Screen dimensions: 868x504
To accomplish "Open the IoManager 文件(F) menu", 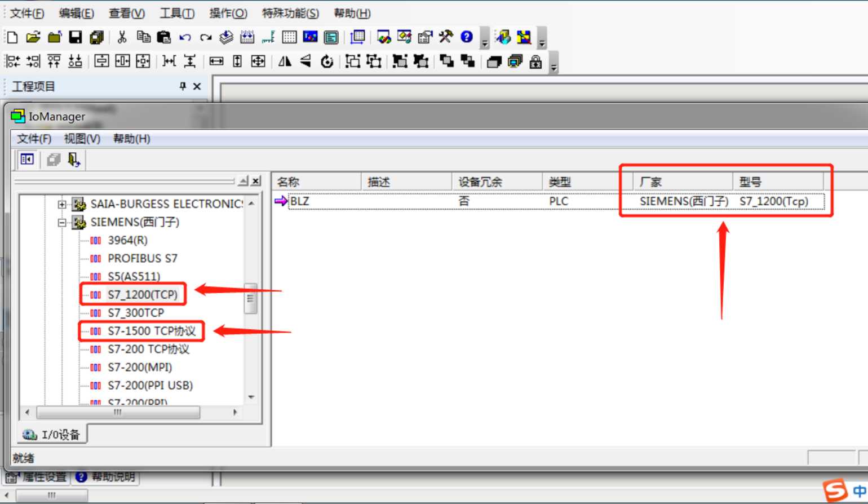I will pyautogui.click(x=34, y=139).
